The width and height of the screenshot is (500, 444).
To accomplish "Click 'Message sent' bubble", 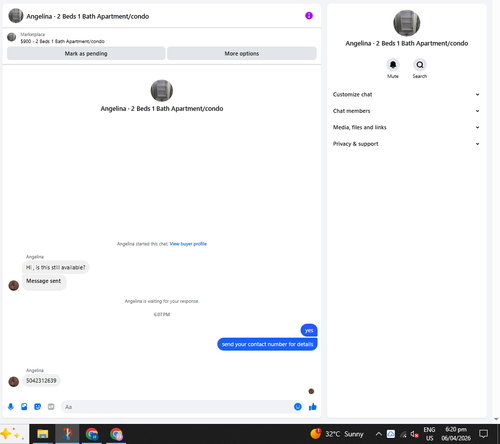I will (44, 282).
